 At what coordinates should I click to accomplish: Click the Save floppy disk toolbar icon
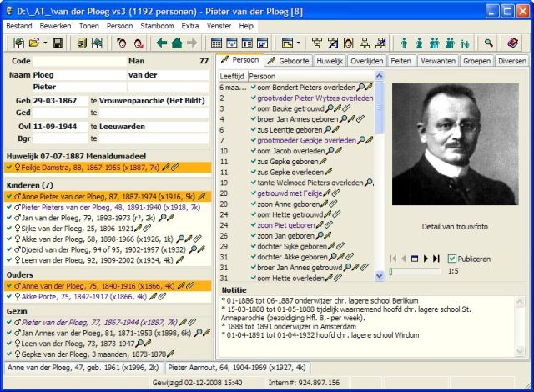pos(57,43)
